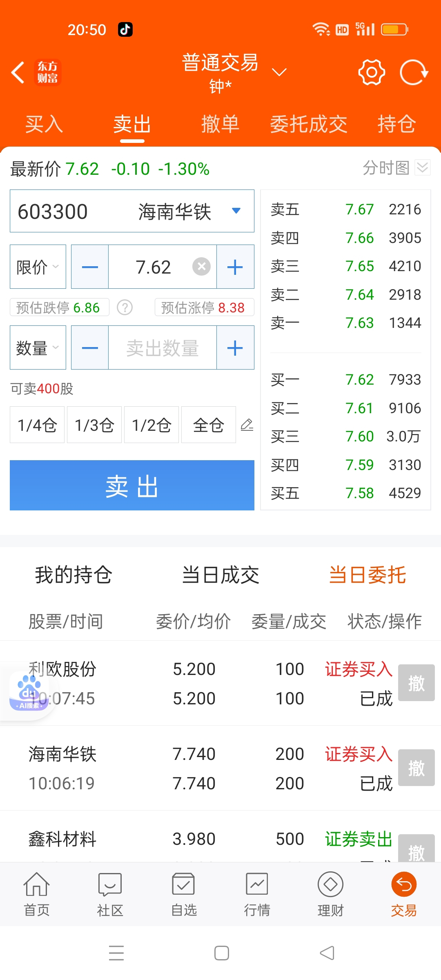Select 买一 price 7.62
Viewport: 441px width, 980px height.
pos(346,380)
